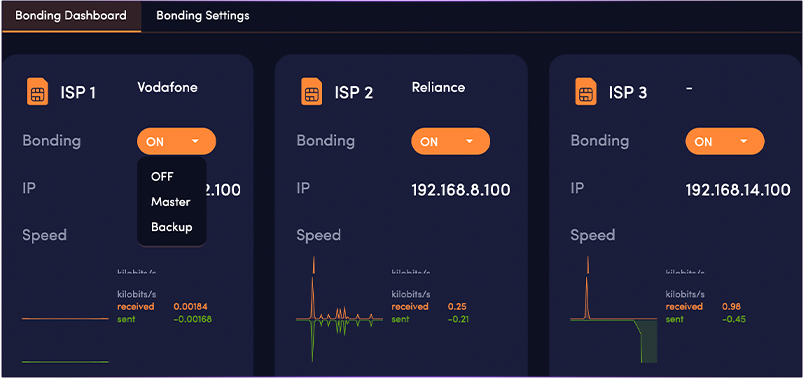Choose OFF in the bonding menu
The image size is (804, 378).
coord(162,176)
